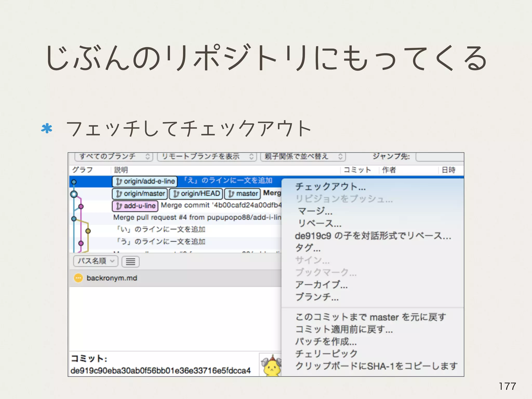Select リベース... from the context menu

[x=320, y=223]
